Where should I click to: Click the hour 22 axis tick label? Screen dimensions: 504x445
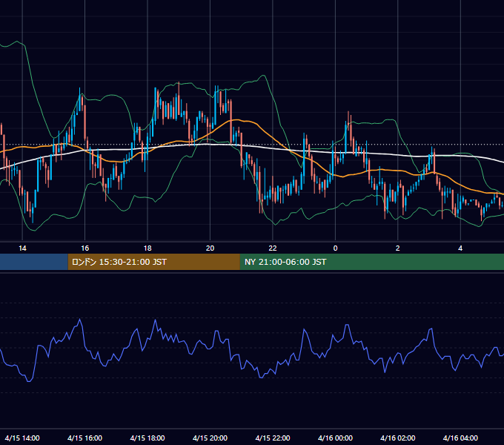pyautogui.click(x=273, y=248)
